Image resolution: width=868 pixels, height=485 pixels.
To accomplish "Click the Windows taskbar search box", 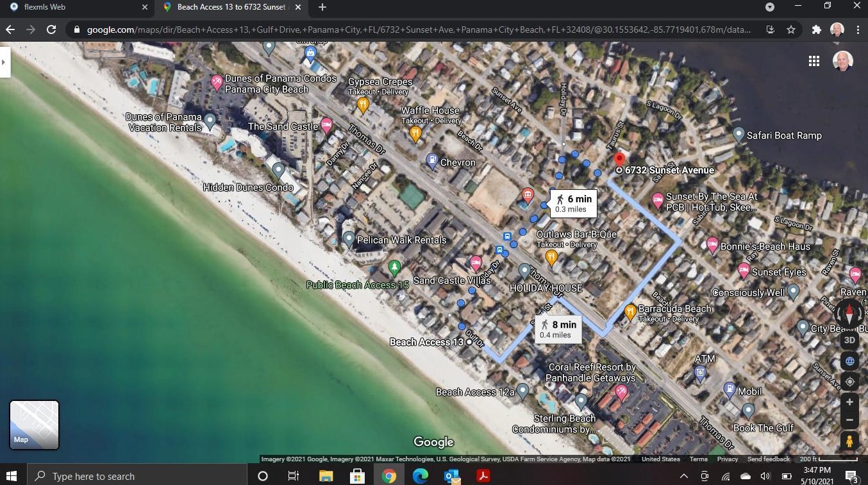I will (x=137, y=476).
